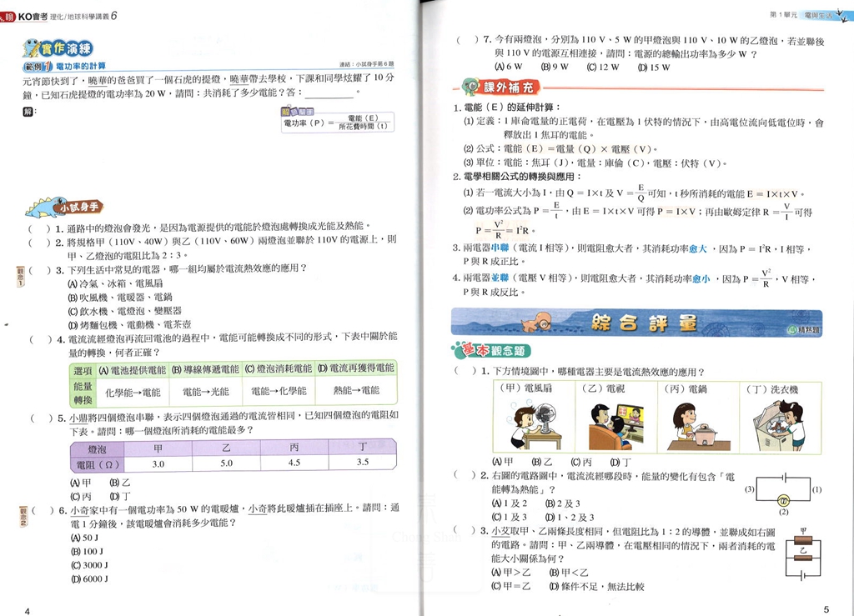Viewport: 854px width, 616px height.
Task: Click the 4.5 resistance value cell
Action: 294,463
